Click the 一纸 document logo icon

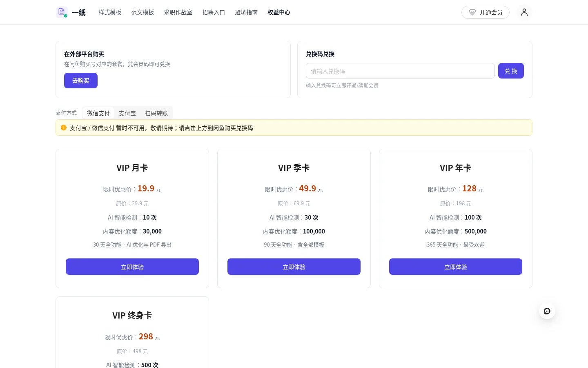tap(62, 12)
